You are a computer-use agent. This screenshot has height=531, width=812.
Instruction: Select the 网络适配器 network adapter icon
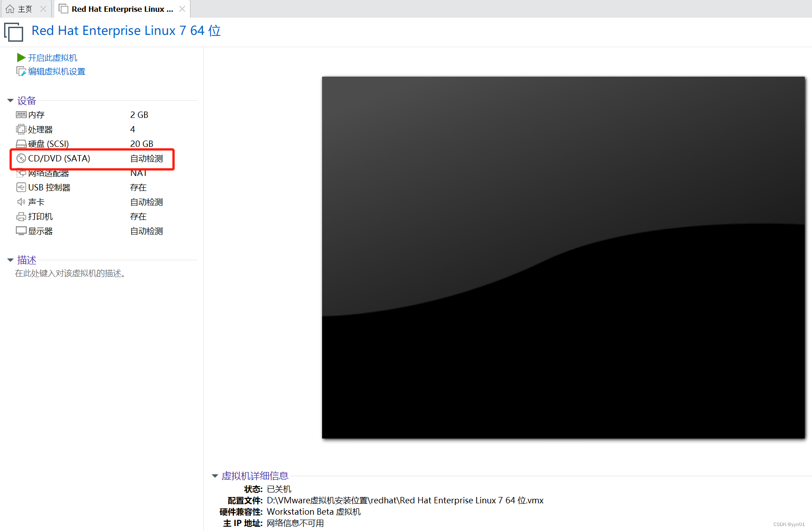click(x=21, y=173)
